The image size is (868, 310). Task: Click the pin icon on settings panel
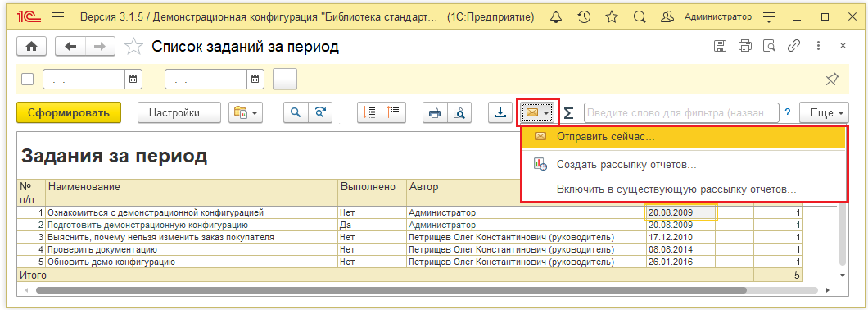(x=831, y=80)
